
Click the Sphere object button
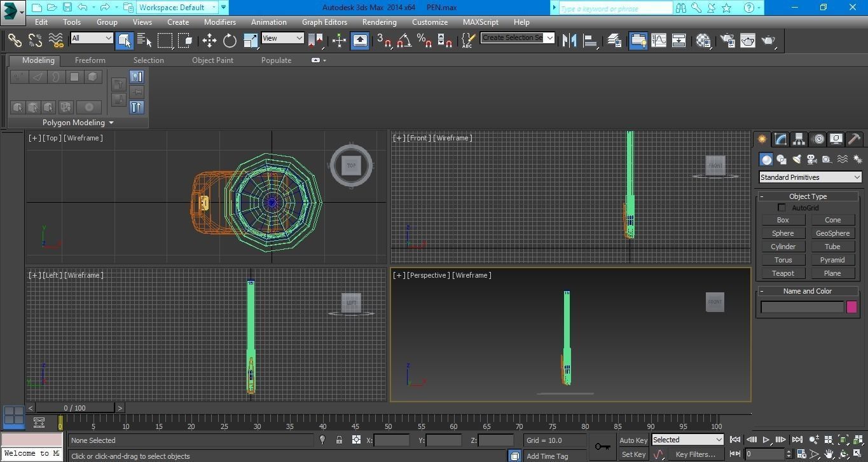[x=783, y=233]
